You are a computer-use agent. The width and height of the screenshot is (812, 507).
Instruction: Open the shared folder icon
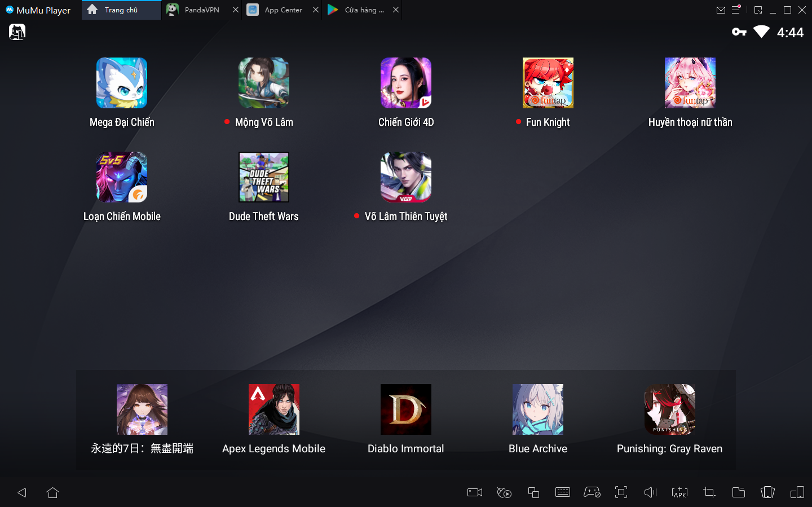(x=738, y=492)
